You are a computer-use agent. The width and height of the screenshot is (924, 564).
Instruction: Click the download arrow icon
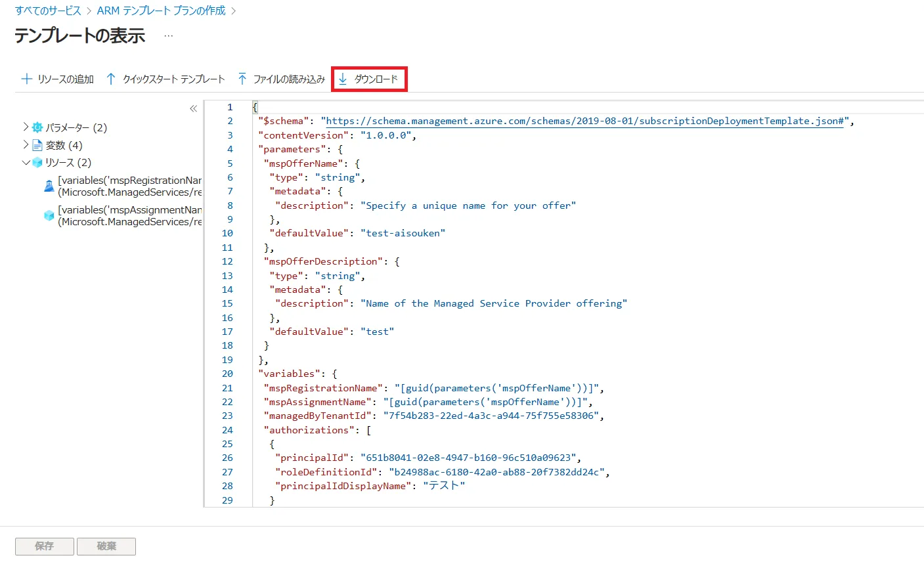343,79
